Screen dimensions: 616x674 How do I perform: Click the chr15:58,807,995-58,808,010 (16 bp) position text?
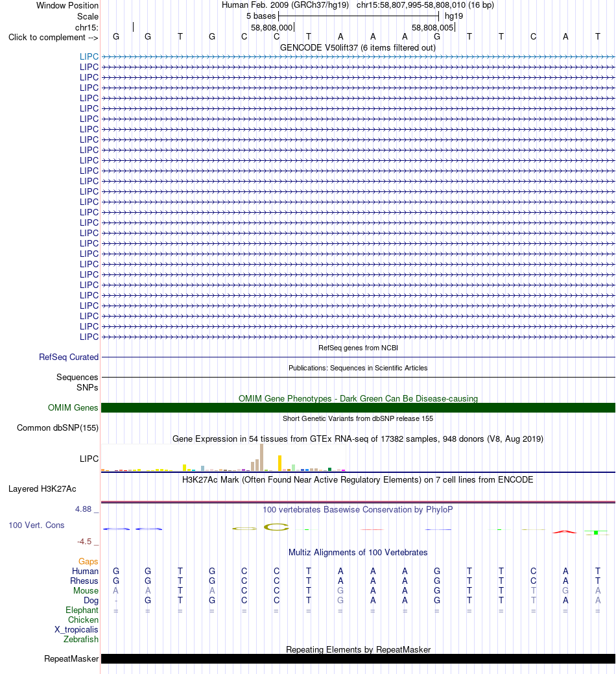tap(425, 5)
